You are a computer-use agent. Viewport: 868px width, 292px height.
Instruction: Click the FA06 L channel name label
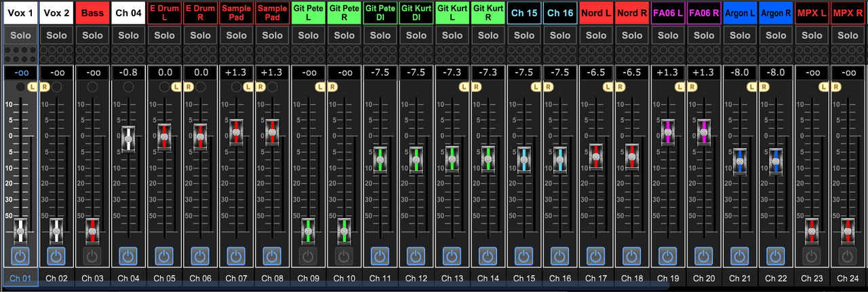pyautogui.click(x=668, y=13)
